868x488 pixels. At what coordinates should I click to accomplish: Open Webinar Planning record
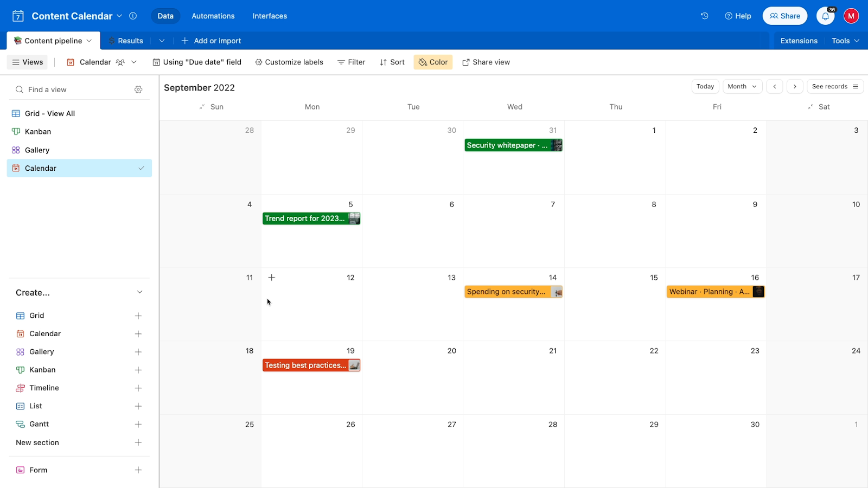716,292
